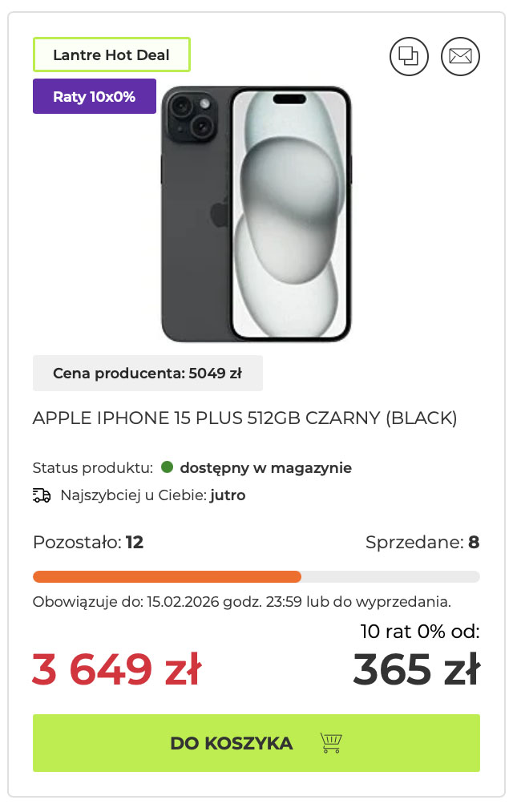
Task: Click the Cena producenta 5049 zł label
Action: tap(147, 373)
